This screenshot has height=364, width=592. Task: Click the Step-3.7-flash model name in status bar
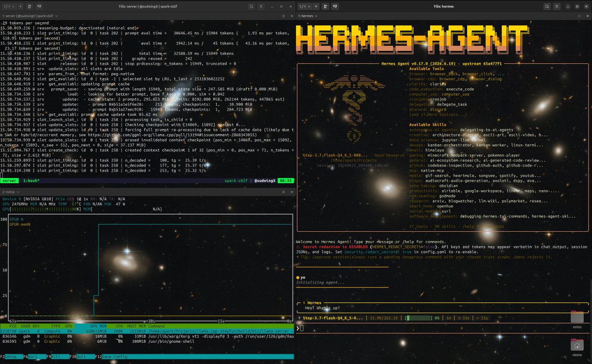(x=333, y=318)
